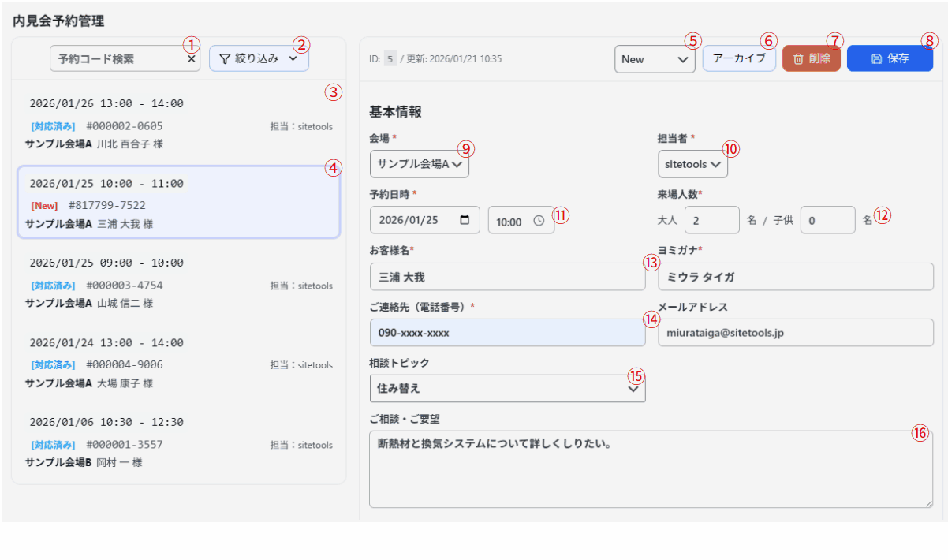Click the text 2026/01/06 10:30 - 12:30
948x560 pixels.
[106, 422]
